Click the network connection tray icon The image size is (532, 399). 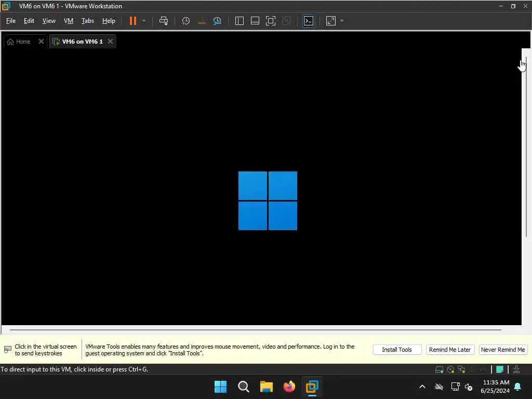(455, 387)
